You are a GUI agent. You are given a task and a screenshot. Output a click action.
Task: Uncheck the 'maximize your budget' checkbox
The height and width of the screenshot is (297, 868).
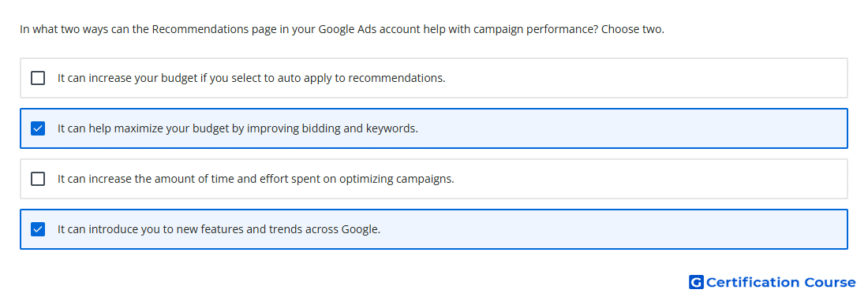(x=38, y=128)
